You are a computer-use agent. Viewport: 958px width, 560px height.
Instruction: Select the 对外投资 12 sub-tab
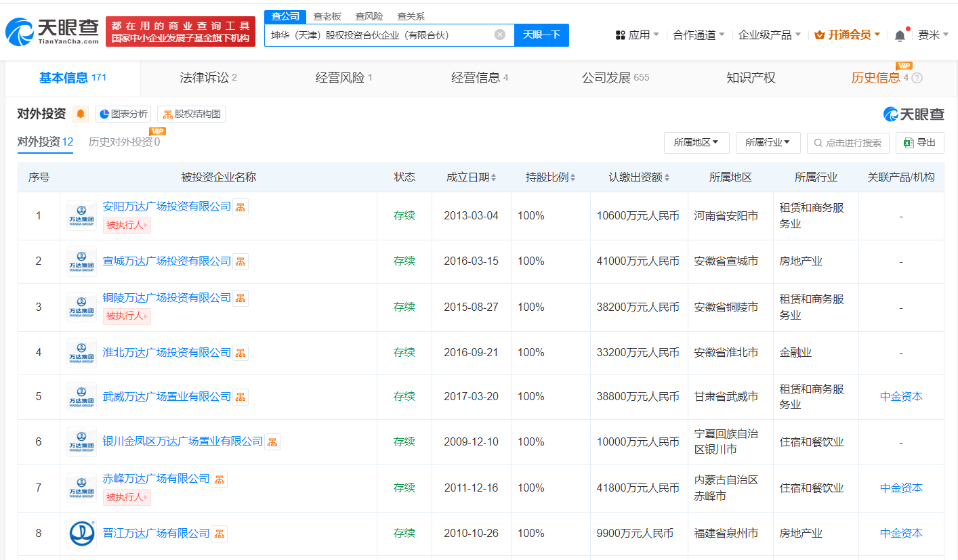pos(45,142)
